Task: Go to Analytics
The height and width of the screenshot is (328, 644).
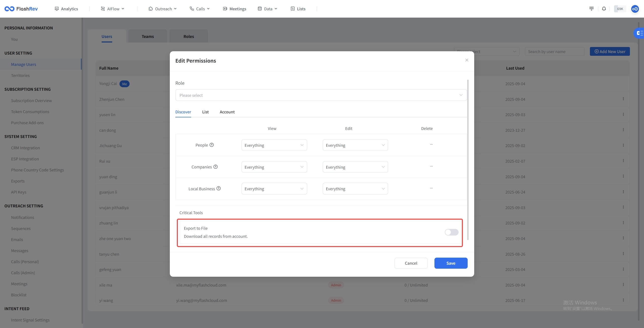Action: [x=66, y=9]
